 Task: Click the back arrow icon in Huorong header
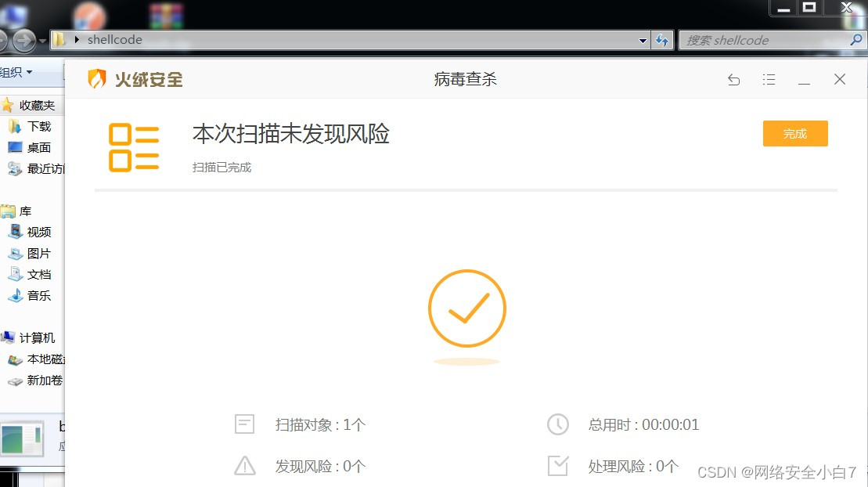[x=733, y=80]
